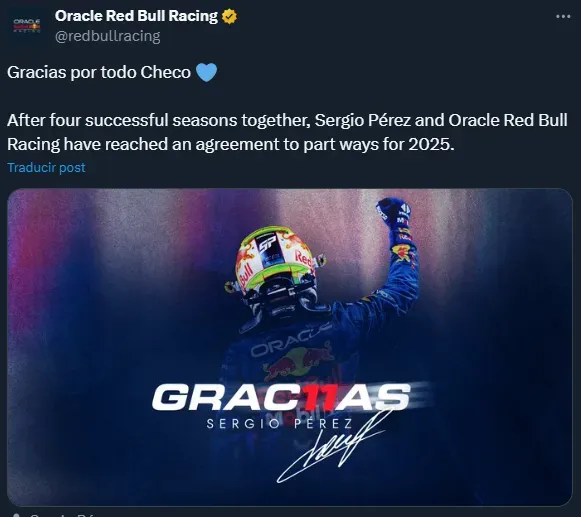This screenshot has width=581, height=517.
Task: Open the @redbullracing handle
Action: coord(107,36)
